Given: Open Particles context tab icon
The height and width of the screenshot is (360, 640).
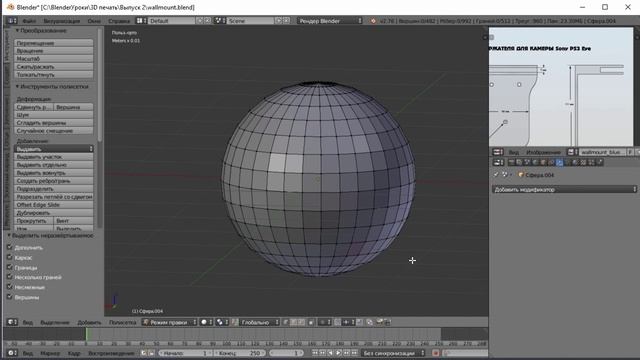Looking at the screenshot, I should (x=591, y=162).
